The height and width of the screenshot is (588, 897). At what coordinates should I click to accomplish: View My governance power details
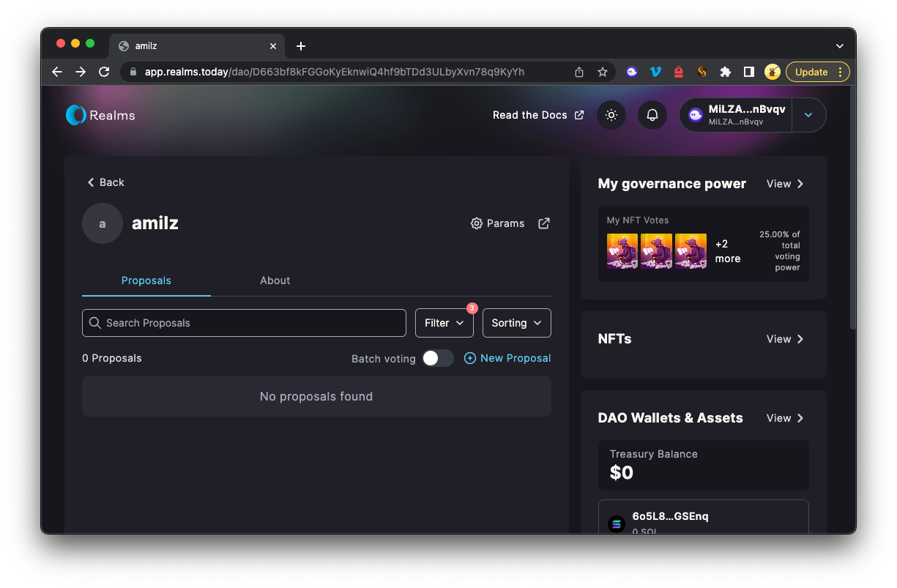(x=785, y=184)
